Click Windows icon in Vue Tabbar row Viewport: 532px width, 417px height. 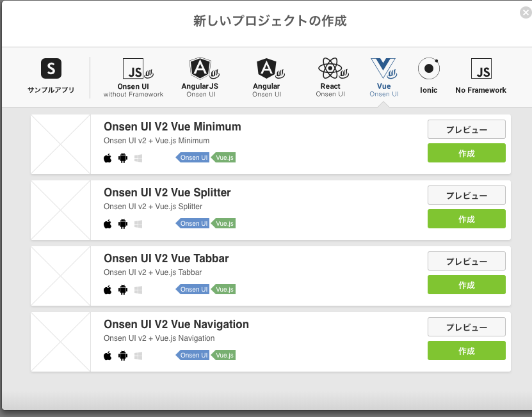pos(138,290)
